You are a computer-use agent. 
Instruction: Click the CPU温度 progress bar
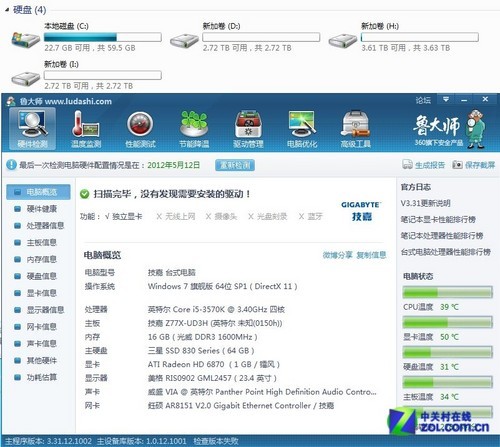(x=448, y=292)
